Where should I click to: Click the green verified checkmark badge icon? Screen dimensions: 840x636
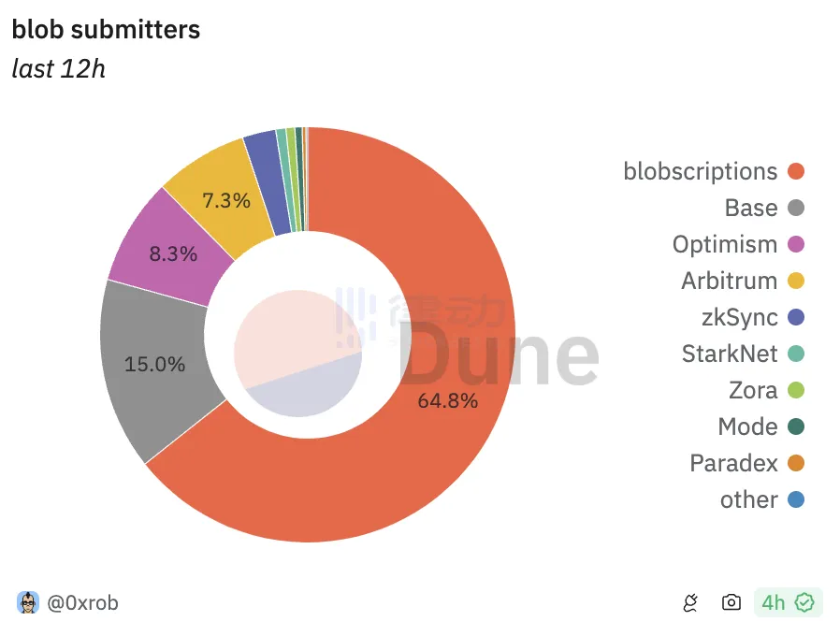[804, 603]
